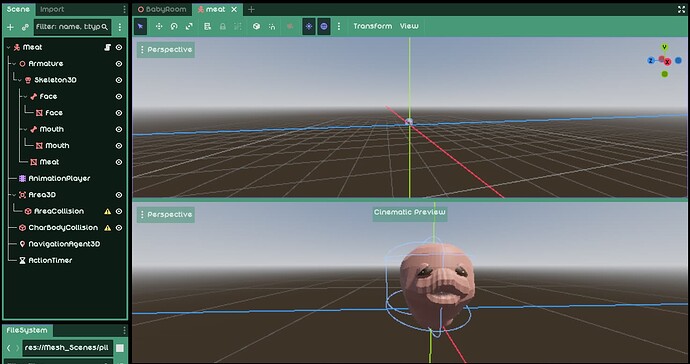Toggle visibility of AreaCollision

(x=119, y=211)
